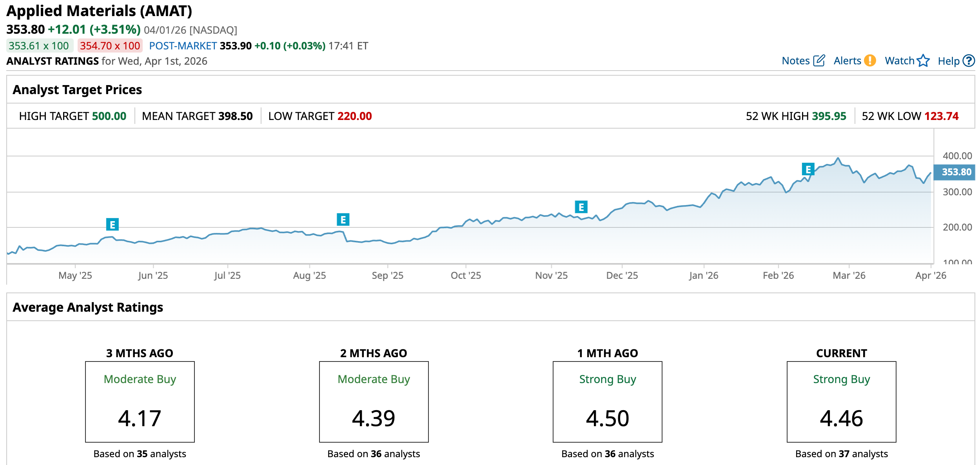The width and height of the screenshot is (980, 465).
Task: Open the Notes link
Action: (795, 61)
